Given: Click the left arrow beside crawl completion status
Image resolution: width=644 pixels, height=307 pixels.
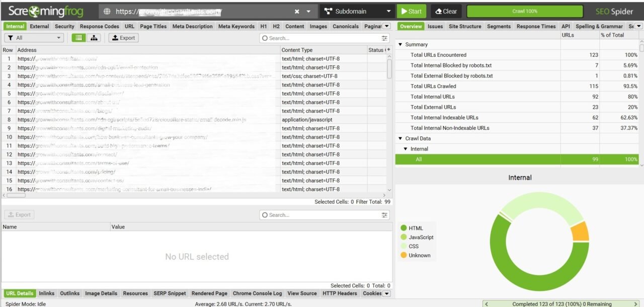Looking at the screenshot, I should (486, 303).
